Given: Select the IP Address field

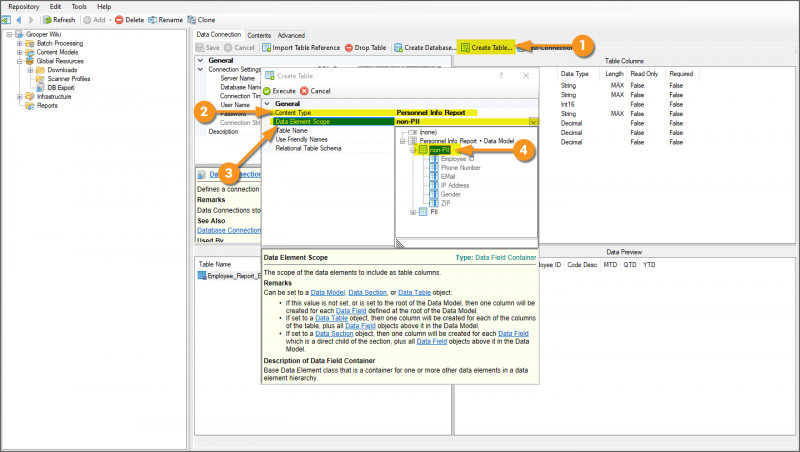Looking at the screenshot, I should pos(455,186).
